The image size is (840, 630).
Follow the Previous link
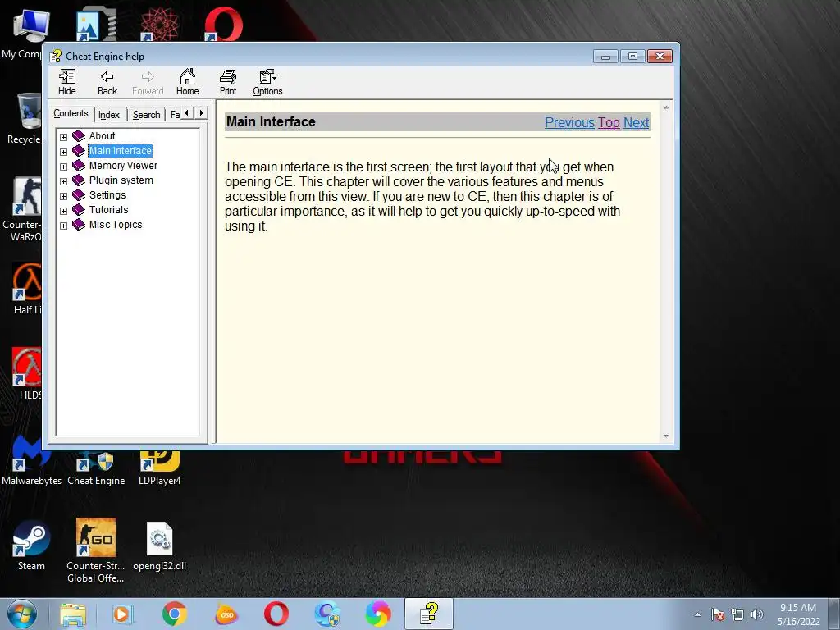pos(569,123)
